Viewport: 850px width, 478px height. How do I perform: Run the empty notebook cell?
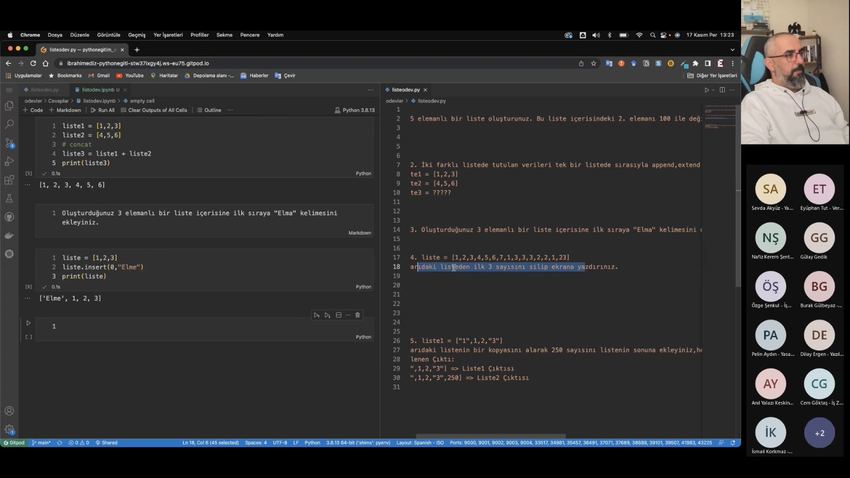coord(28,323)
